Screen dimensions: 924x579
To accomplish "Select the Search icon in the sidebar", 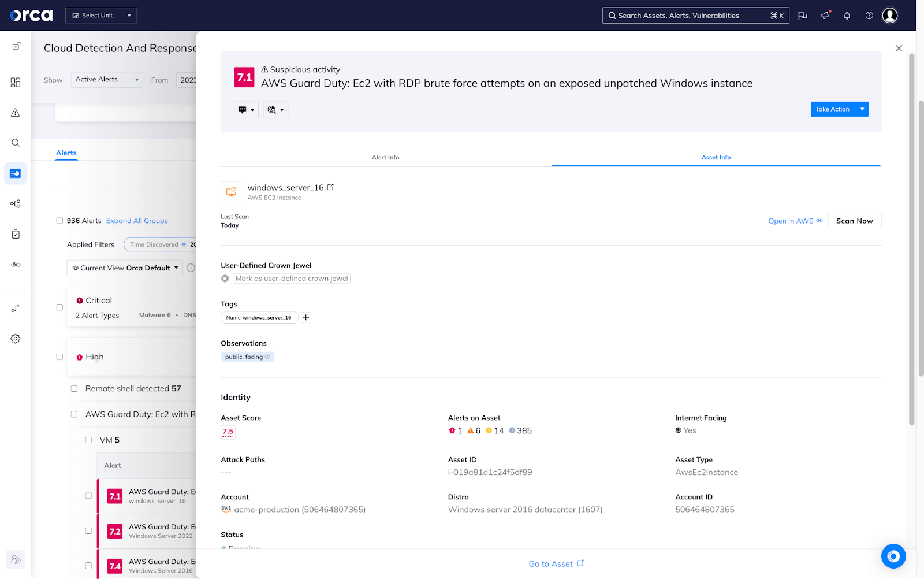I will click(x=15, y=143).
